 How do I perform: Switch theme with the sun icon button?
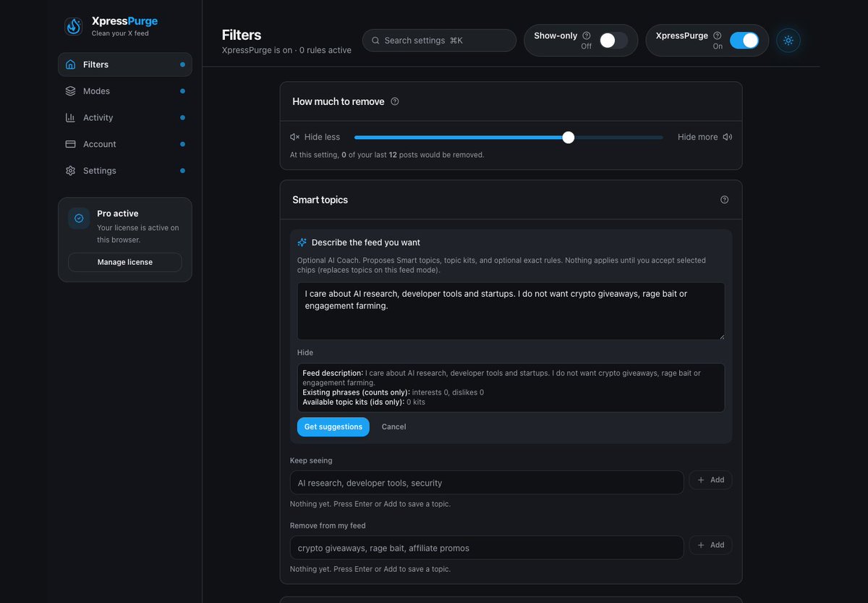(x=788, y=41)
